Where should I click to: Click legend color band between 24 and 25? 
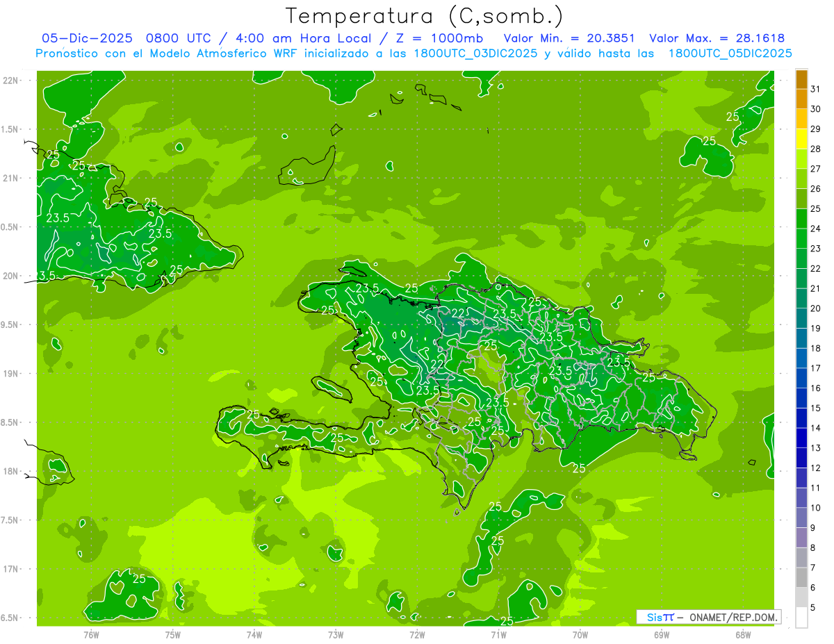tap(801, 219)
